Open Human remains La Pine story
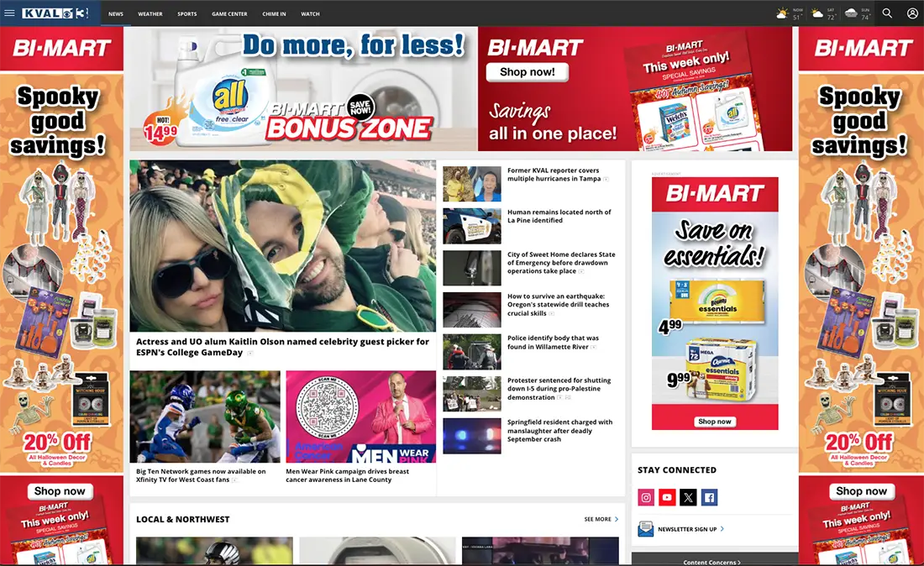 [559, 216]
